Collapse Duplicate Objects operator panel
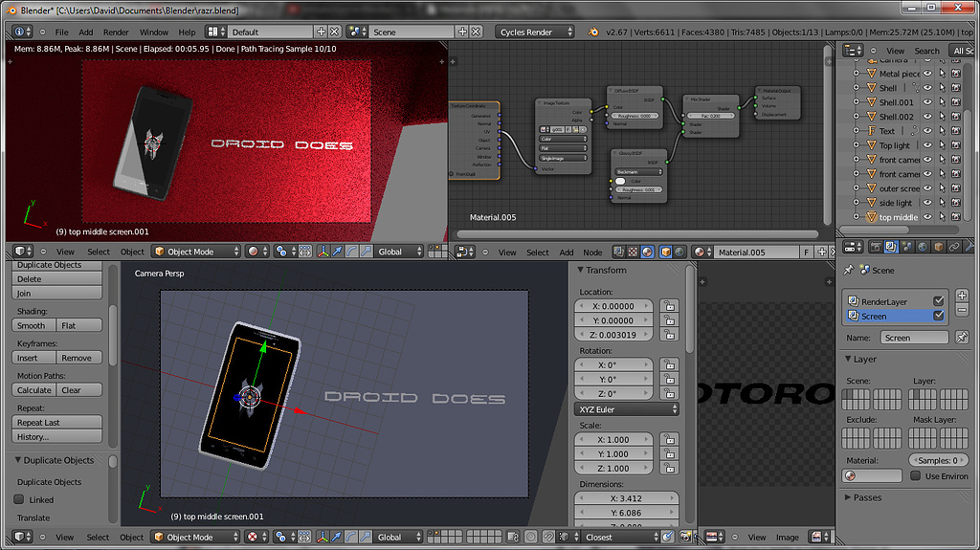 [18, 460]
